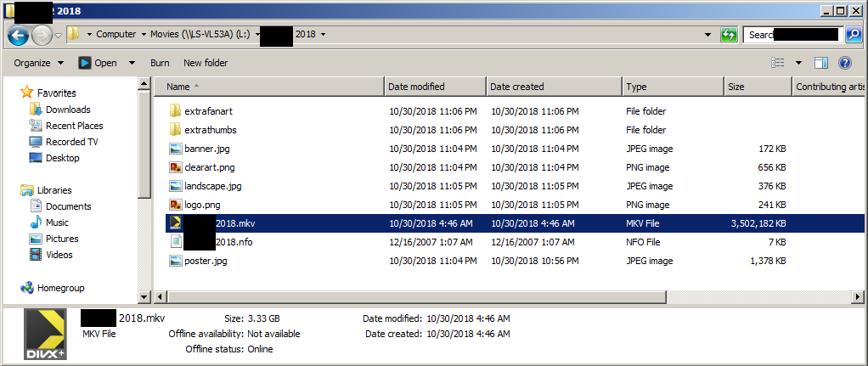Click the selected .mkv file's DivX icon
This screenshot has width=868, height=366.
[176, 223]
